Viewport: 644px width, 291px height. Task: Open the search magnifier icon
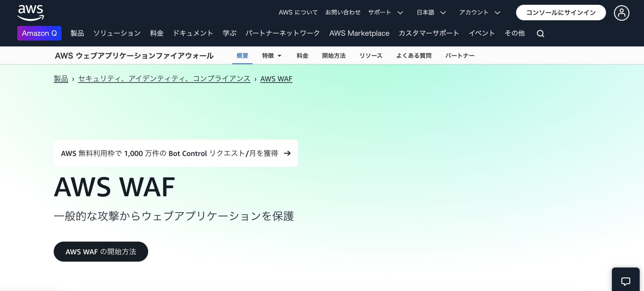[x=540, y=33]
